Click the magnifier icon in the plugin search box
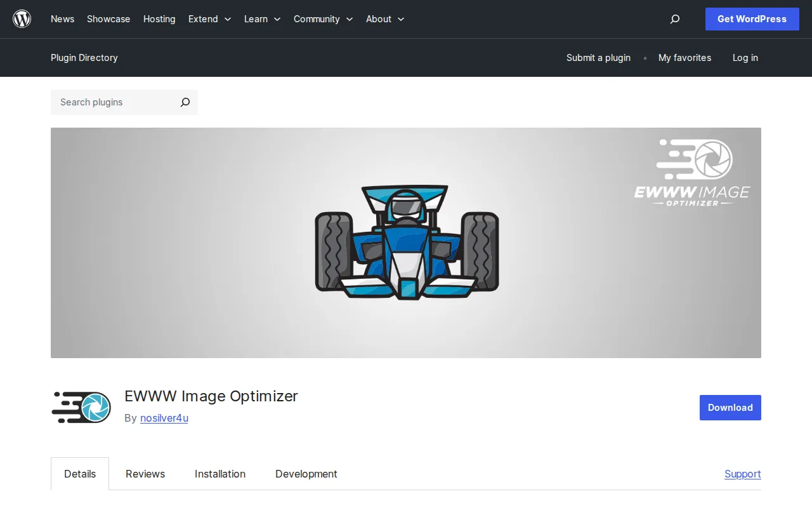The image size is (812, 508). click(x=185, y=102)
